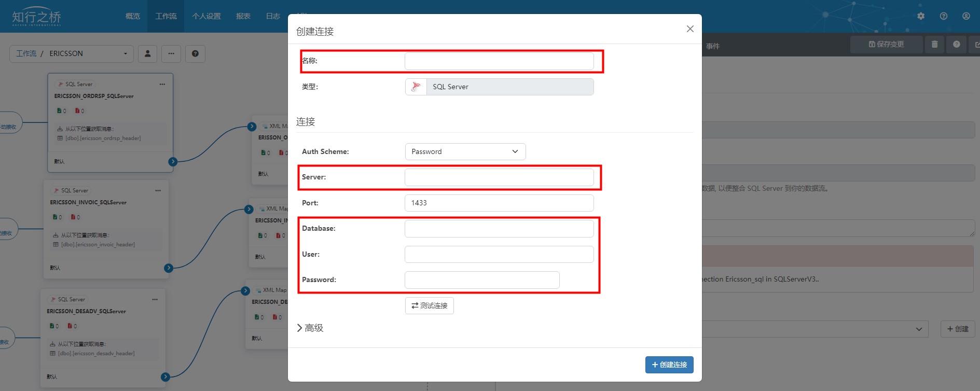Image resolution: width=980 pixels, height=391 pixels.
Task: Open the ERICSSON workflow selector dropdown
Action: (72, 53)
